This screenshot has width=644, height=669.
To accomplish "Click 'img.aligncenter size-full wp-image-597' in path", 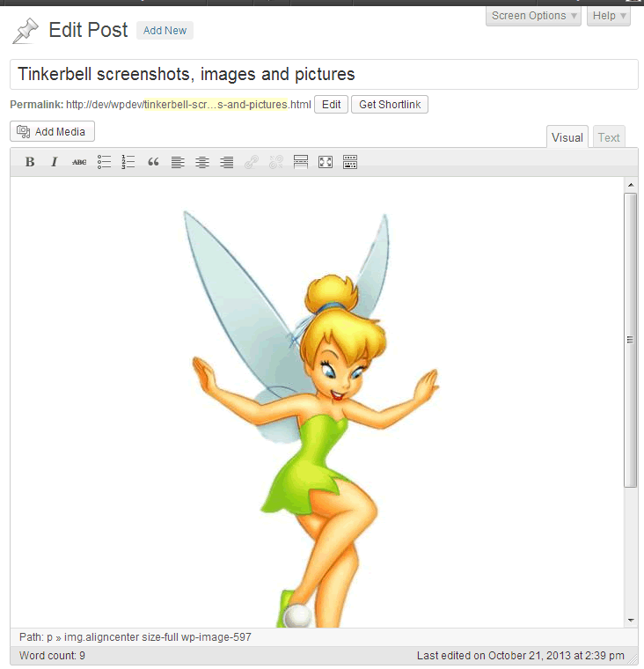I will tap(157, 637).
